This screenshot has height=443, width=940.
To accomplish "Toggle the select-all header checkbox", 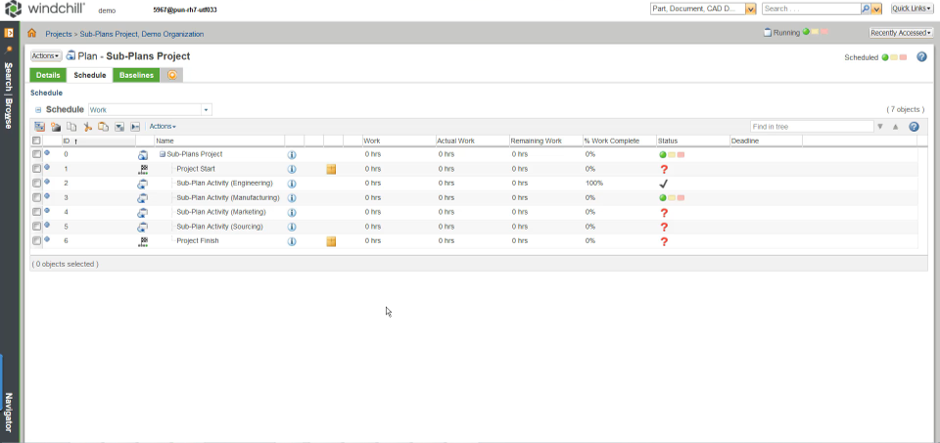I will click(37, 141).
